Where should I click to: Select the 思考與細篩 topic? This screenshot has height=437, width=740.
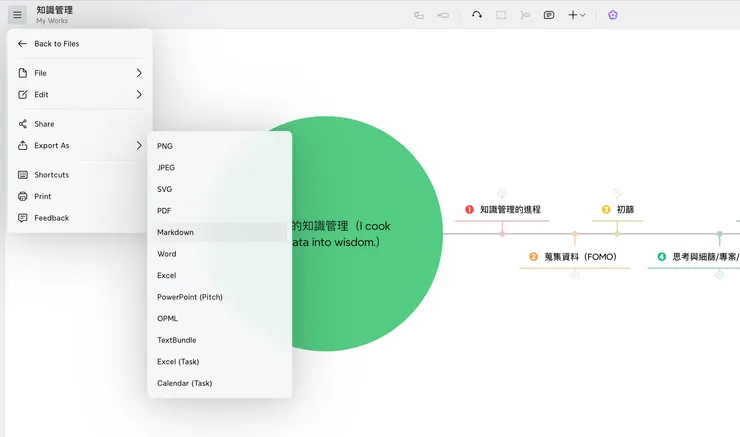(x=694, y=257)
